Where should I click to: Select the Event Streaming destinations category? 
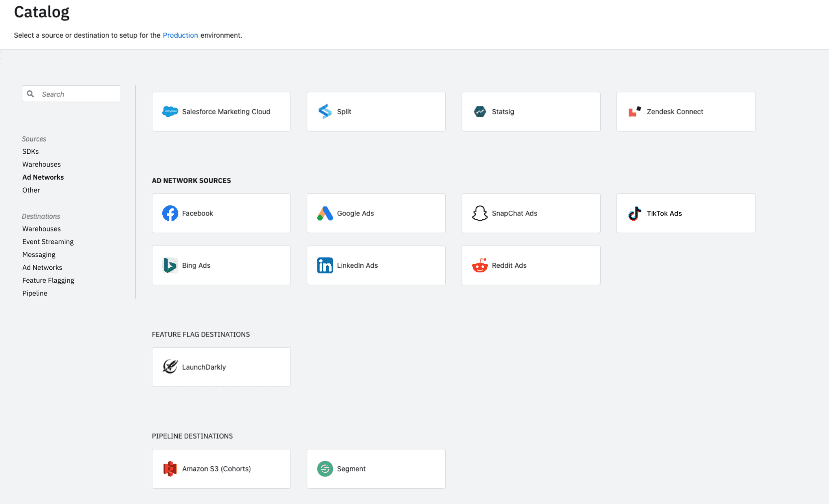pos(48,241)
